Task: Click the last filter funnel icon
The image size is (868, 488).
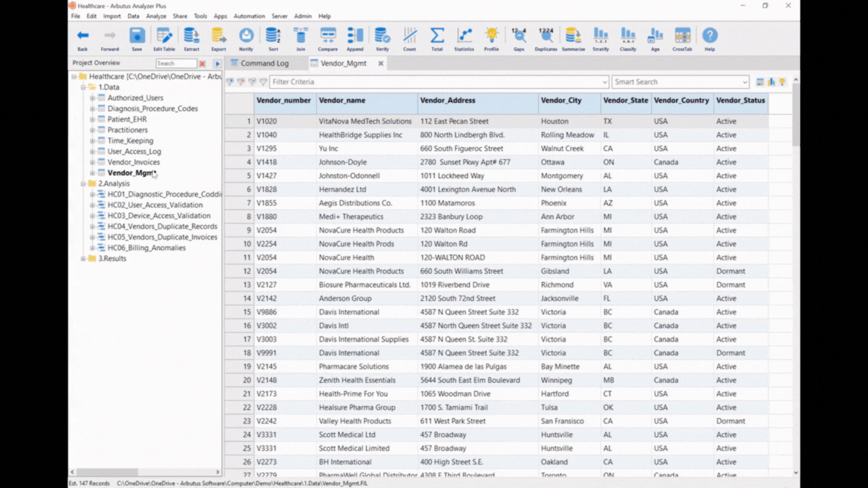Action: pyautogui.click(x=263, y=82)
